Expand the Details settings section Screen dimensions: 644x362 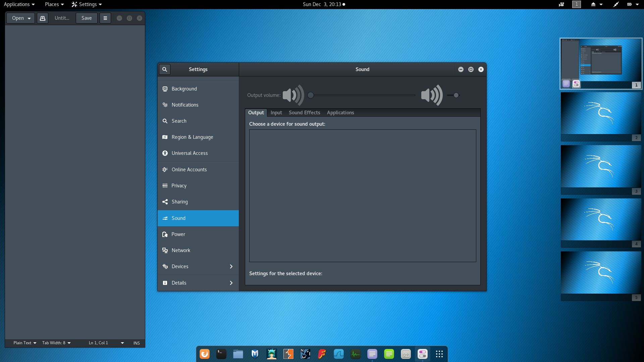pos(198,283)
